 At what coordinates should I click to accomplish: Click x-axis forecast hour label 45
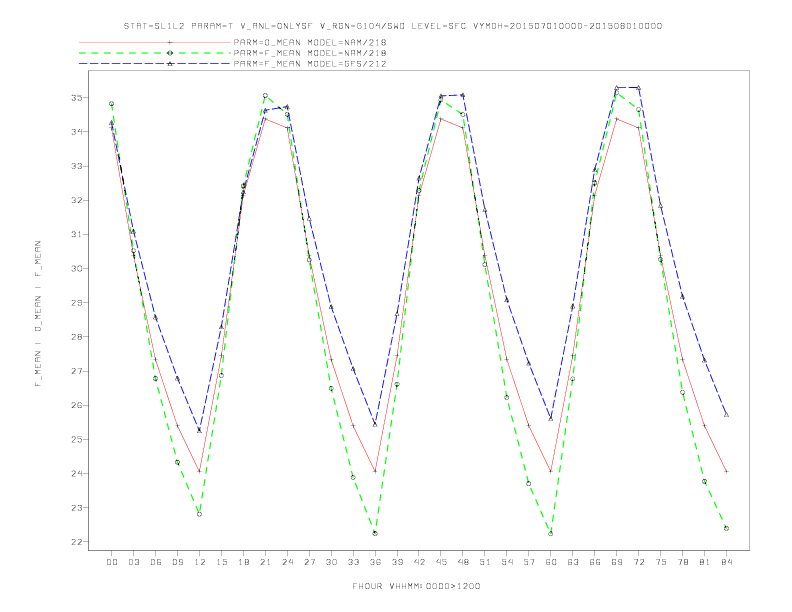coord(441,562)
